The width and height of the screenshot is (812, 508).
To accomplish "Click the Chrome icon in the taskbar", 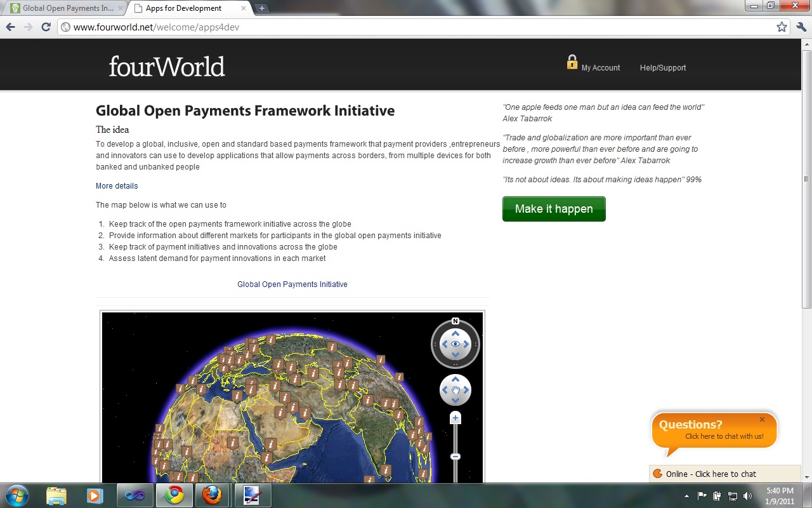I will pos(174,495).
